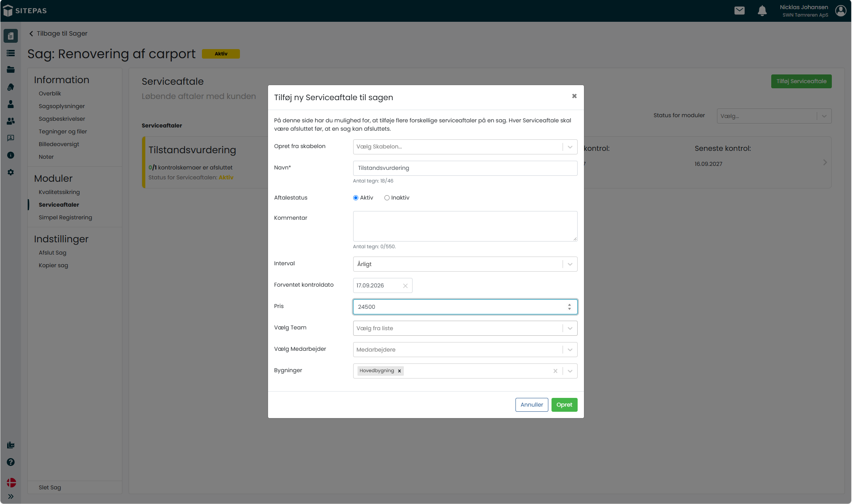Click the list view icon in sidebar
Viewport: 852px width, 504px height.
coord(11,53)
